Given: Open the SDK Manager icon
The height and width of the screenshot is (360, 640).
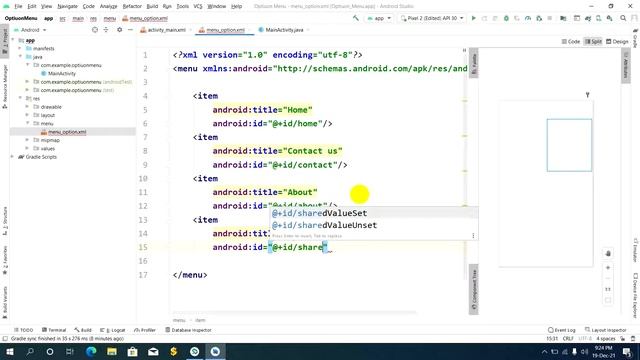Looking at the screenshot, I should coord(609,18).
